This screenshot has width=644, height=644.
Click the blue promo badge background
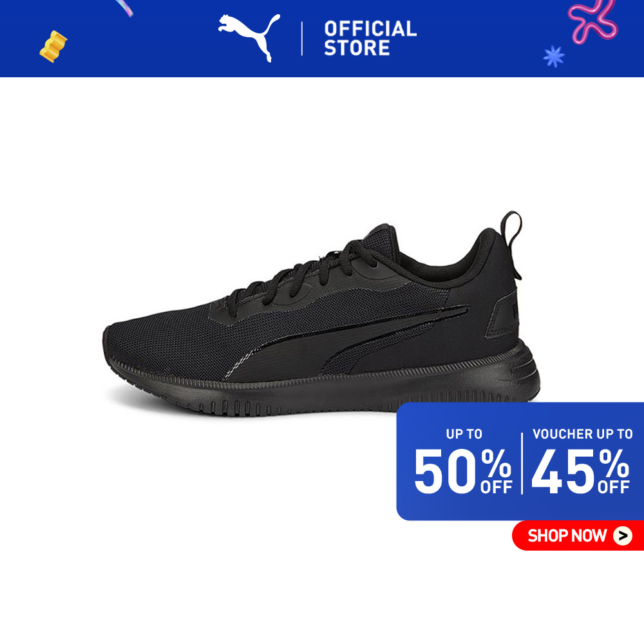[520, 461]
